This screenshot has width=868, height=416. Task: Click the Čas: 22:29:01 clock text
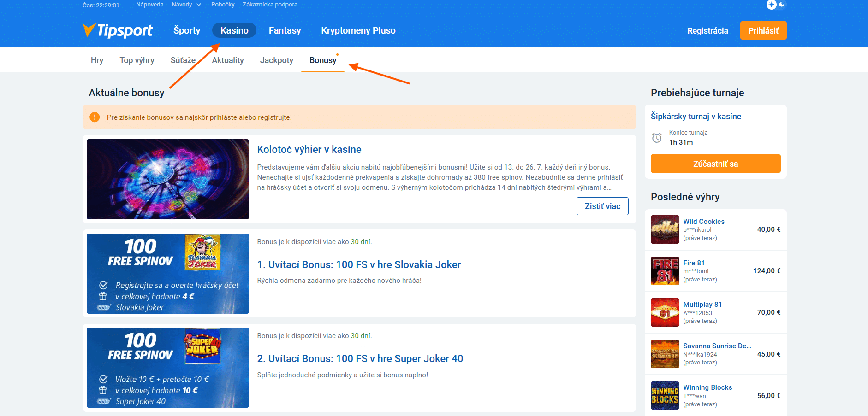pyautogui.click(x=101, y=5)
